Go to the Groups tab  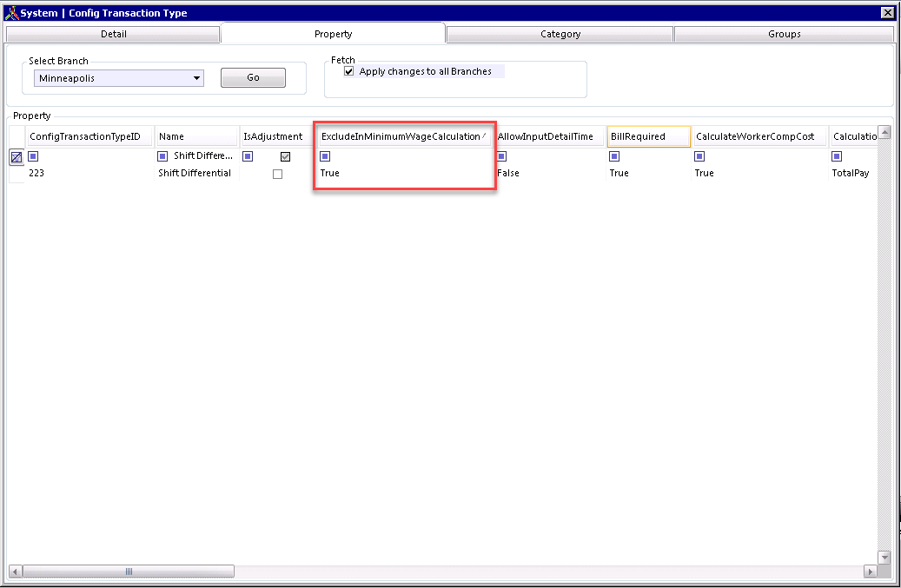point(785,34)
